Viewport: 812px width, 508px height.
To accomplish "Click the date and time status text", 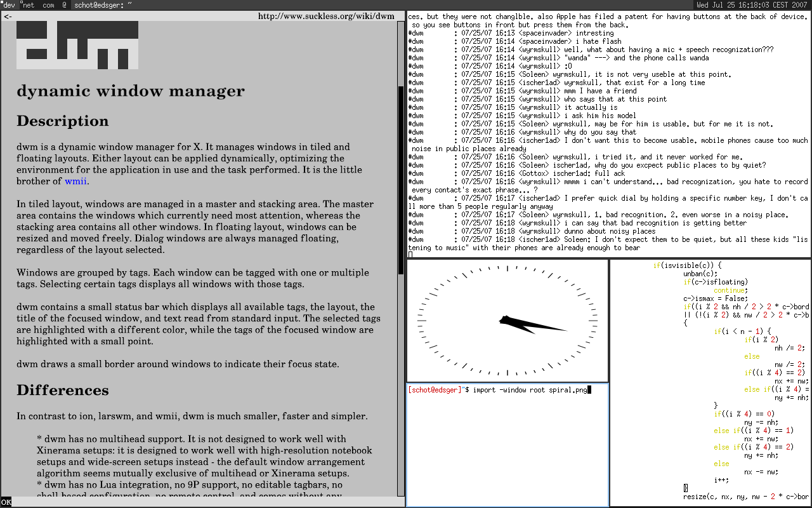I will [x=753, y=4].
